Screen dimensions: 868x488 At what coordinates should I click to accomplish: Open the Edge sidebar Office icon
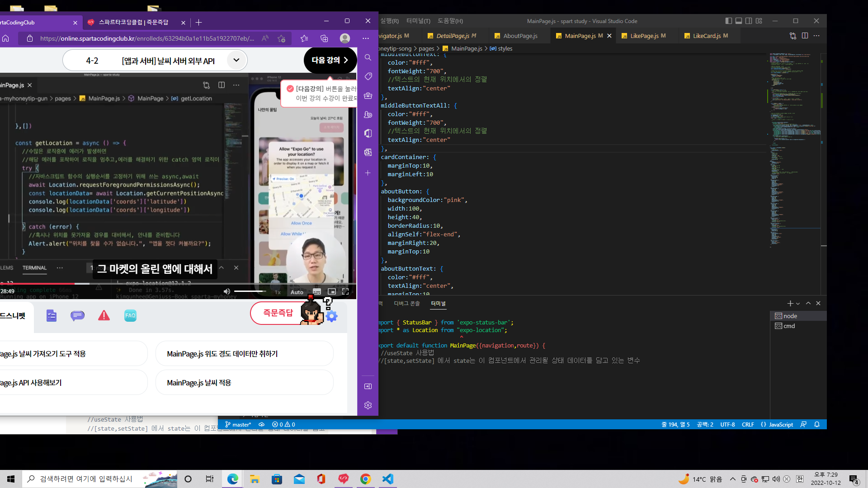coord(368,133)
